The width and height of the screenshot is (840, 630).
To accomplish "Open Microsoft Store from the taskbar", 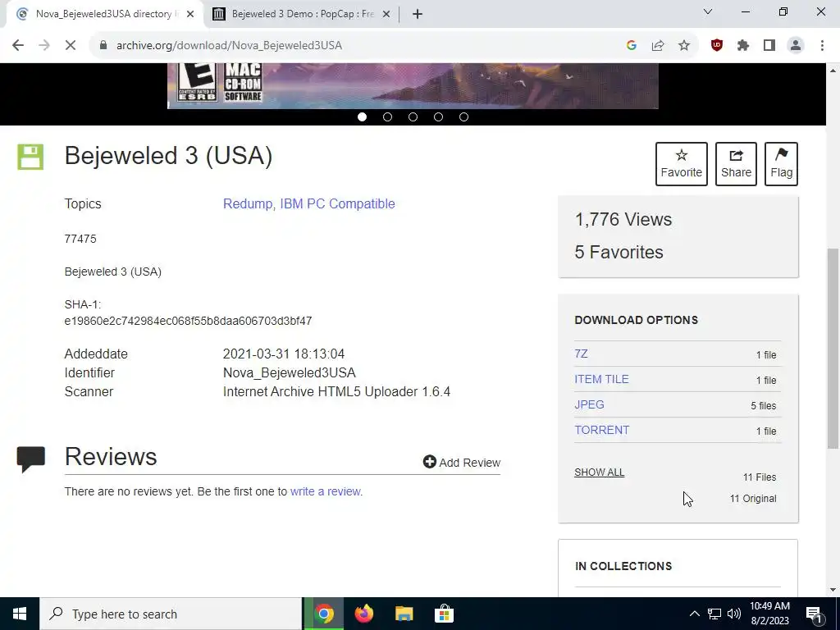I will click(x=444, y=614).
